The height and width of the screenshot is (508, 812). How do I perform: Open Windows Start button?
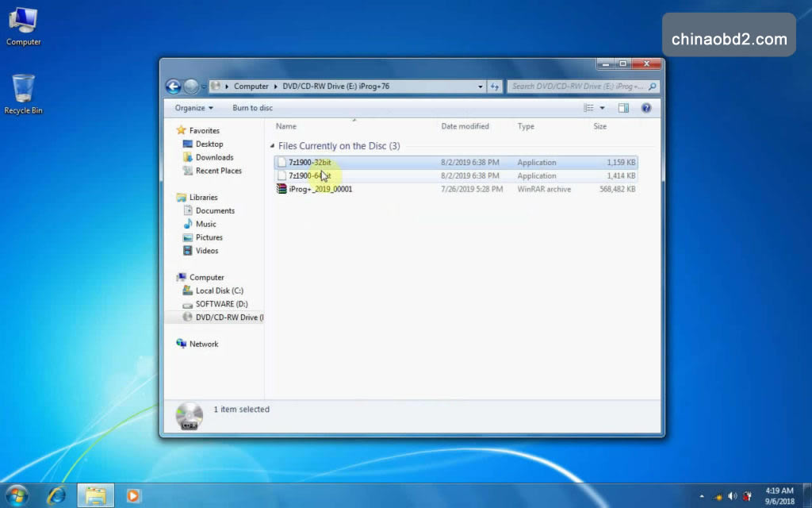click(x=17, y=495)
